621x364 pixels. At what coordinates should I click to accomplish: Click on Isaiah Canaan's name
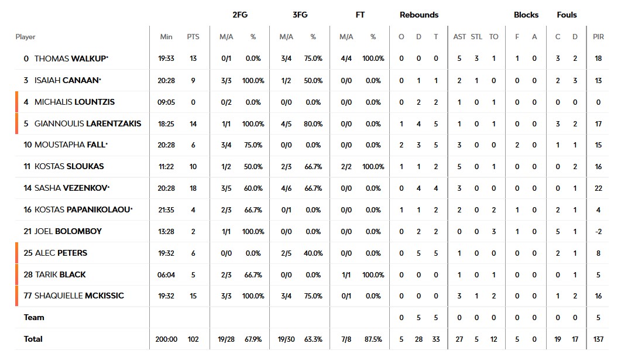[x=67, y=80]
